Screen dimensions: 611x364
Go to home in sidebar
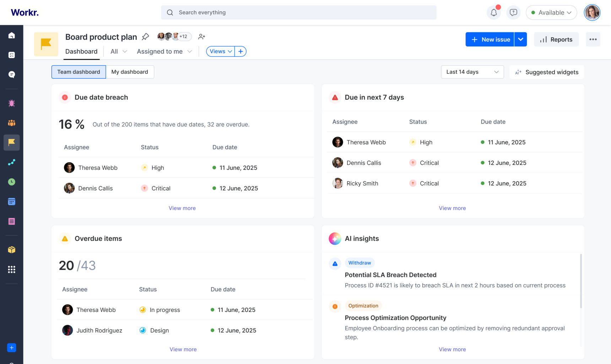pyautogui.click(x=12, y=35)
